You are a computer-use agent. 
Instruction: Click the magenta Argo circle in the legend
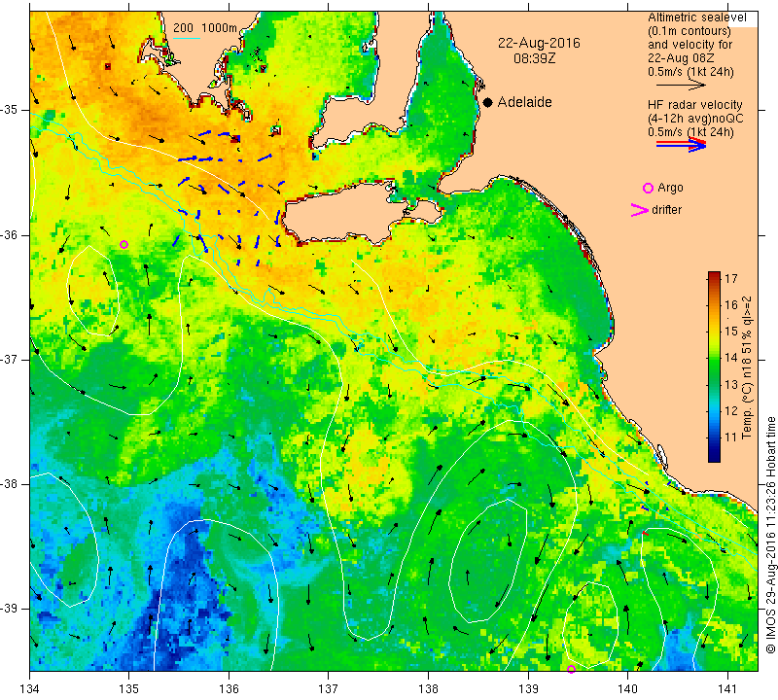648,188
